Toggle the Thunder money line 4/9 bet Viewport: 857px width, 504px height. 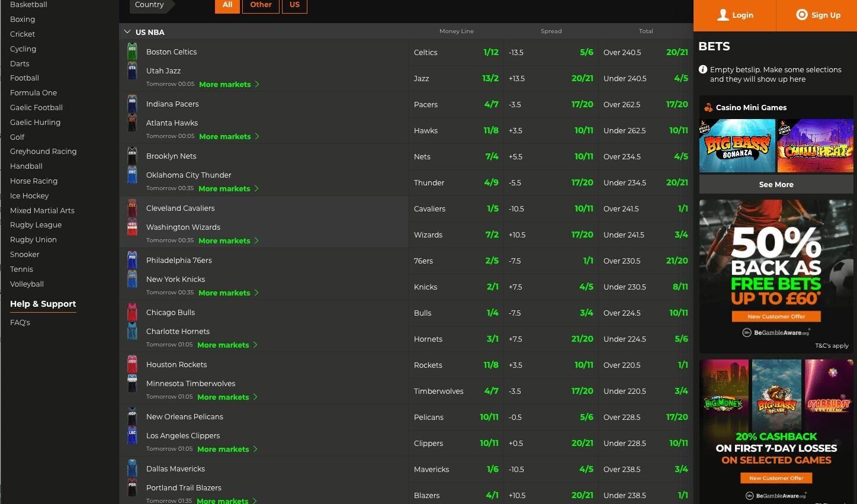(x=456, y=182)
